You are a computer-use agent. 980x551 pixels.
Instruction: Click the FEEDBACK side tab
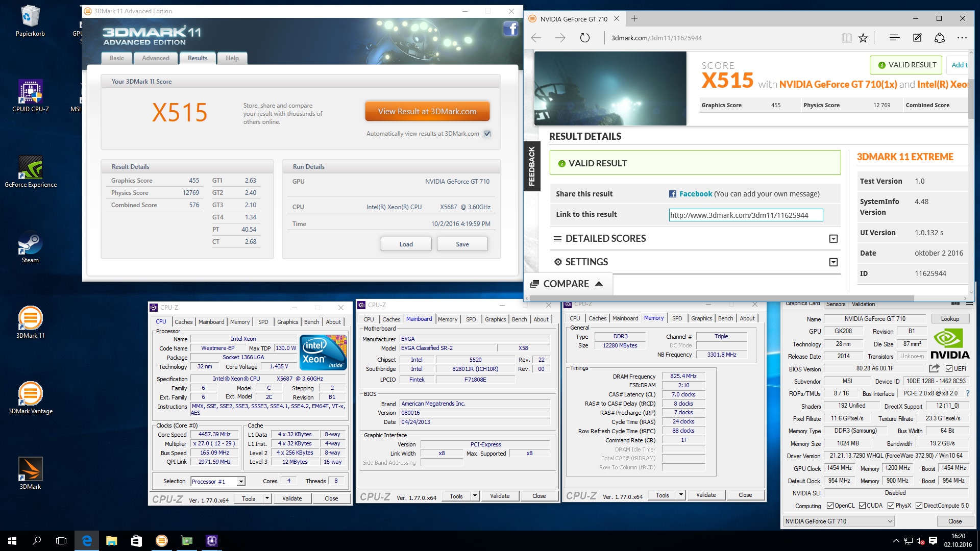pyautogui.click(x=532, y=166)
